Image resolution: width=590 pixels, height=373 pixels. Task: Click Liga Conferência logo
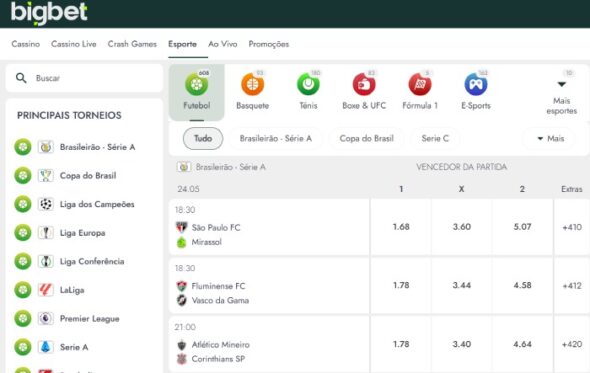tap(46, 261)
